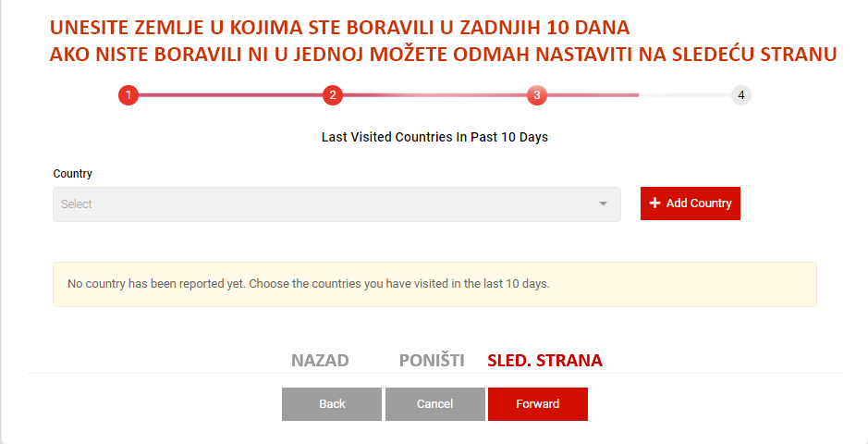868x444 pixels.
Task: Open the Country Select combo box
Action: coord(324,204)
